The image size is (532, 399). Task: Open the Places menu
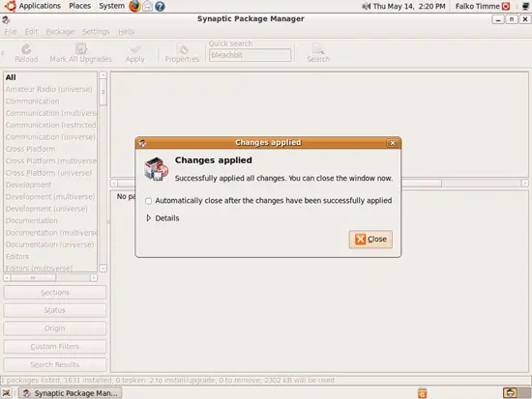79,6
